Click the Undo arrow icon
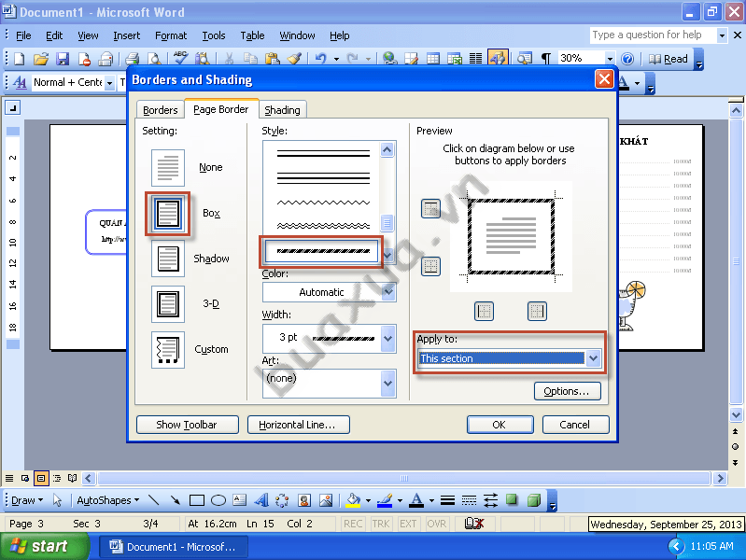Screen dimensions: 746x560 [x=320, y=59]
